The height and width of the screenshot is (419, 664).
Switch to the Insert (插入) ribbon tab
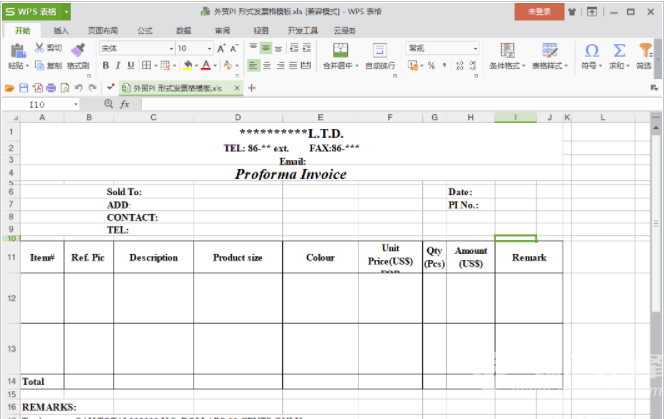(x=61, y=31)
